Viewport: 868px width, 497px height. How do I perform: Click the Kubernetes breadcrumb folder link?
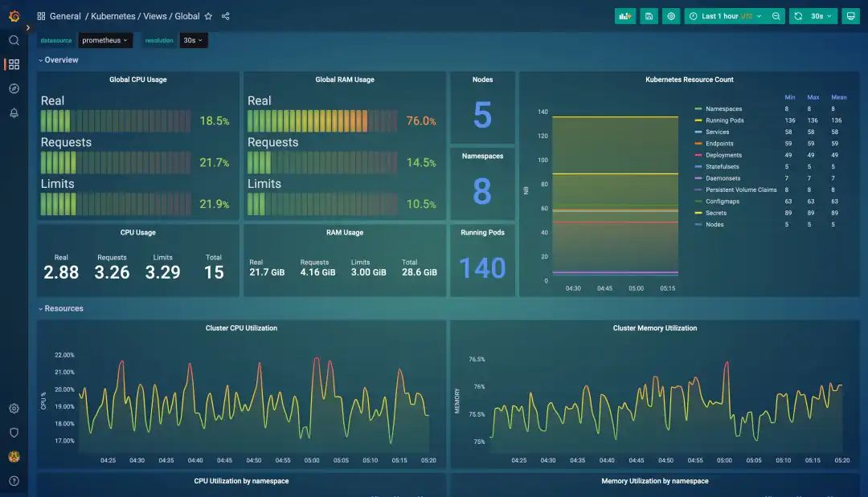[x=113, y=16]
